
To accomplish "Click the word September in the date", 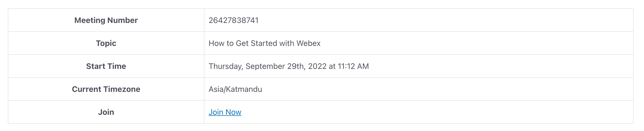I will coord(265,66).
